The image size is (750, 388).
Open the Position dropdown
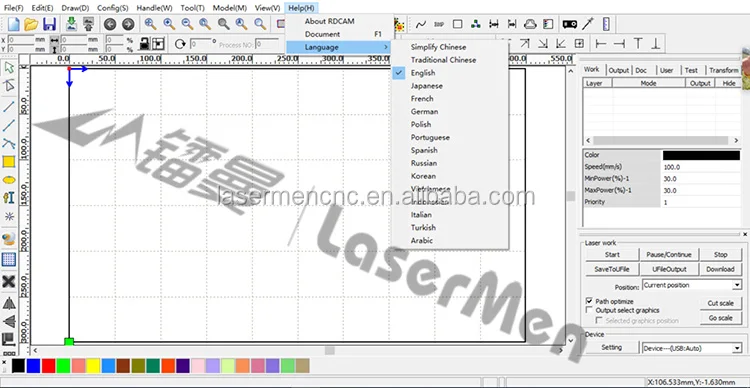coord(692,285)
